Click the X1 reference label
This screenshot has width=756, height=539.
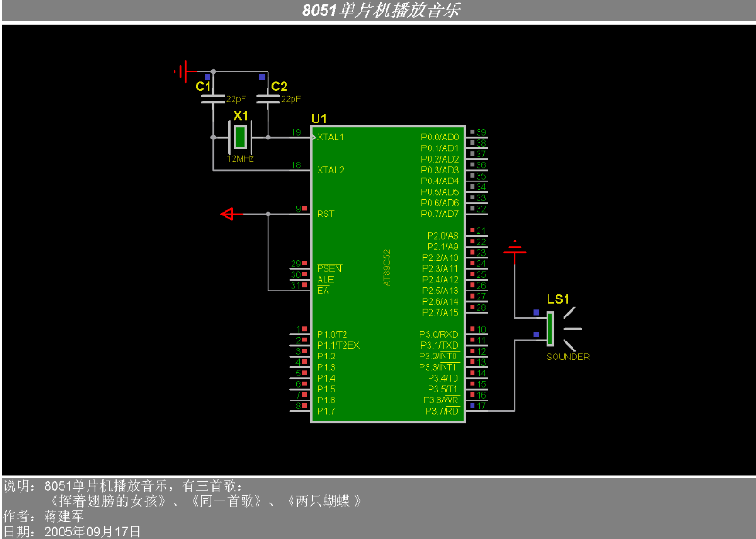click(x=241, y=115)
